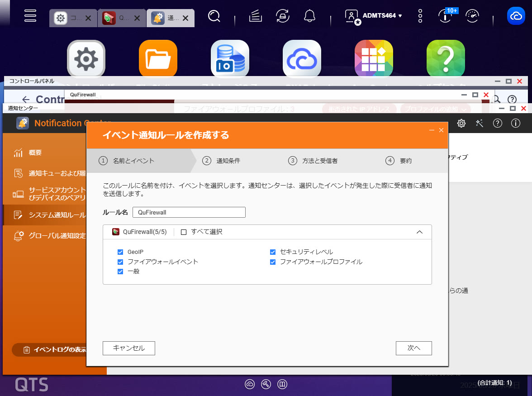
Task: Launch the App Center desktop icon
Action: [x=374, y=59]
